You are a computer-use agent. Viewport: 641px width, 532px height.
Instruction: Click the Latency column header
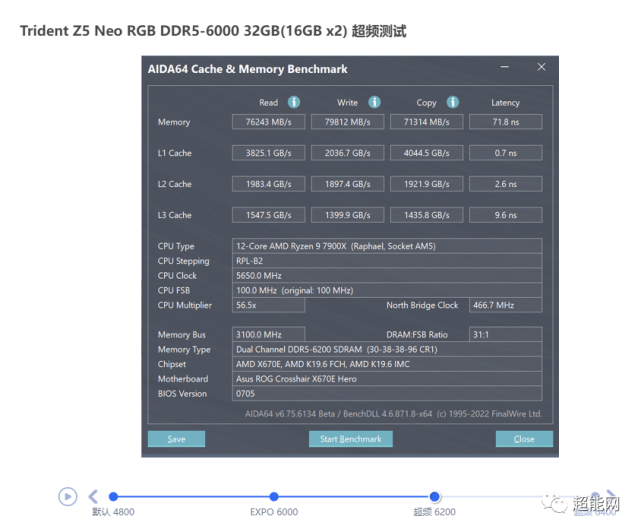coord(506,103)
